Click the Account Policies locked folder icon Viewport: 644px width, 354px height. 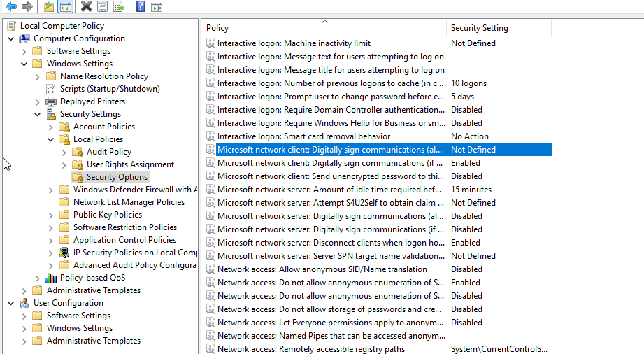click(x=64, y=127)
